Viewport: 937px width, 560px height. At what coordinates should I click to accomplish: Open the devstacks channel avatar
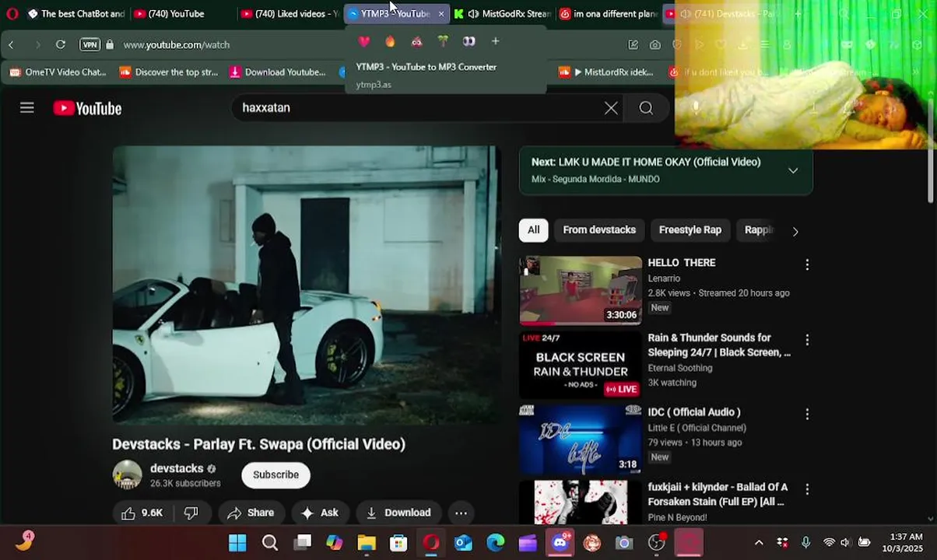pos(127,474)
